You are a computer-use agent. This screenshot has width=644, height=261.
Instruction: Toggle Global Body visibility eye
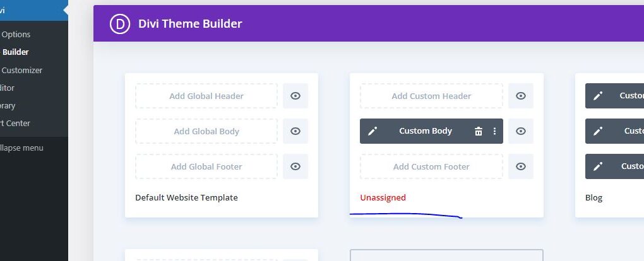[295, 131]
